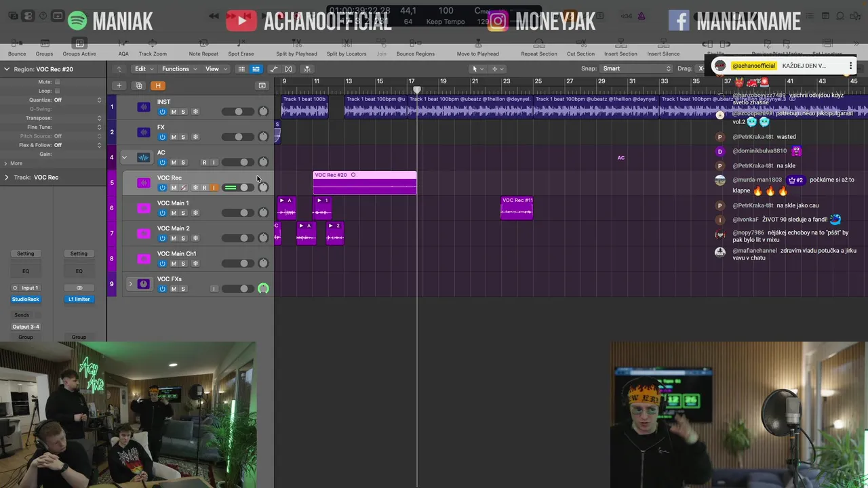Click the track header import button
The height and width of the screenshot is (488, 868).
click(x=262, y=85)
